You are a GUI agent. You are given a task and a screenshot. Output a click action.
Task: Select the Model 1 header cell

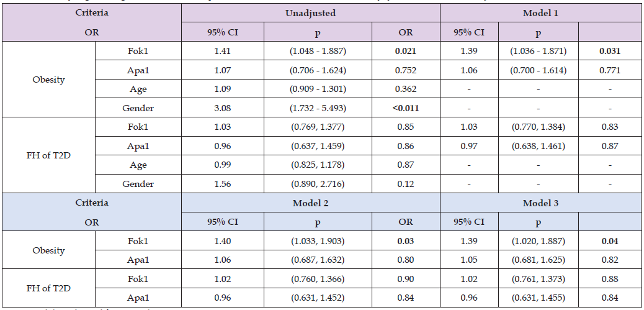coord(542,12)
